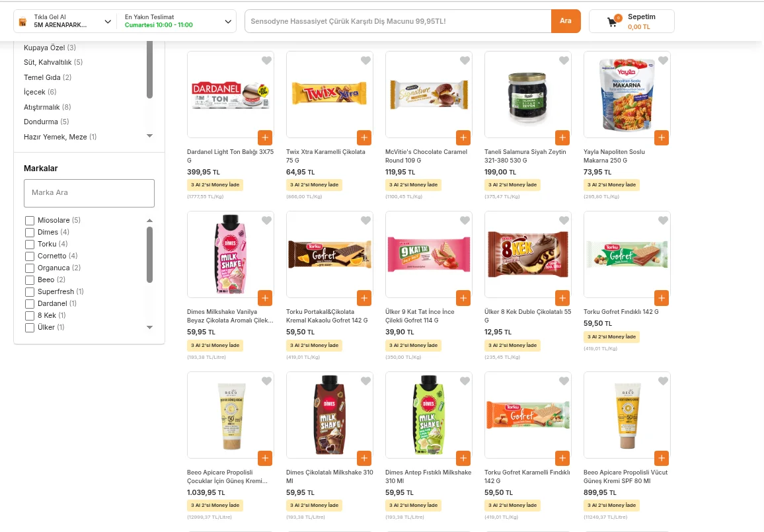This screenshot has width=764, height=532.
Task: Add Twix Xtra to cart with plus icon
Action: [x=364, y=138]
